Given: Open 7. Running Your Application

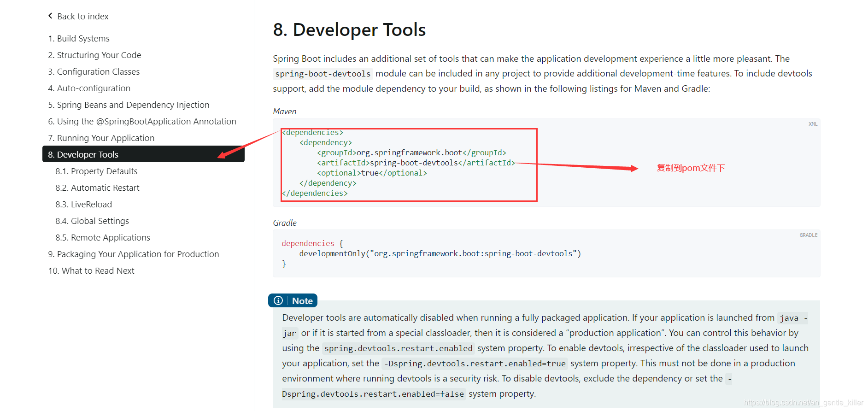Looking at the screenshot, I should (x=101, y=138).
